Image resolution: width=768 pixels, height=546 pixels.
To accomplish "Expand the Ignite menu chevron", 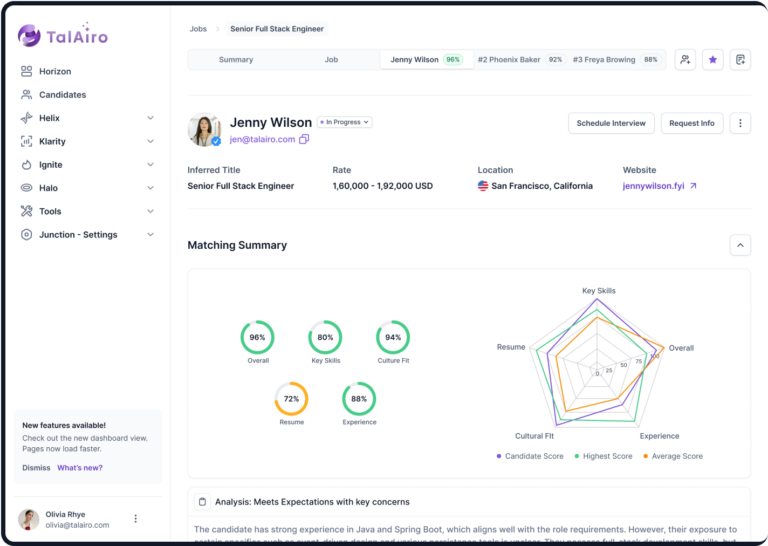I will [150, 165].
